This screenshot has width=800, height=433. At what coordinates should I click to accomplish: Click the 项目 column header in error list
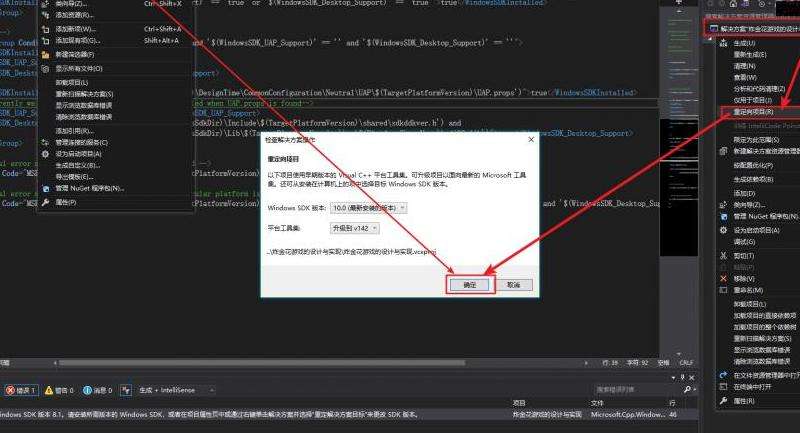click(x=519, y=402)
